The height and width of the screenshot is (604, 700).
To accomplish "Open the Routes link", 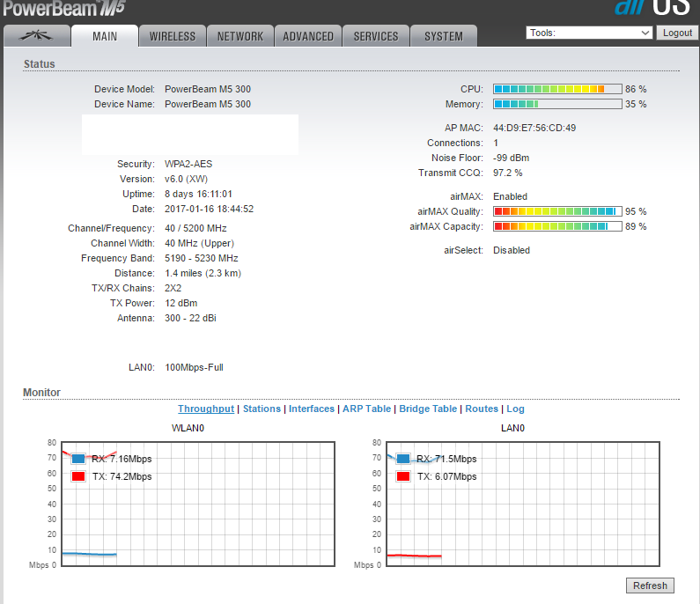I will click(x=482, y=409).
